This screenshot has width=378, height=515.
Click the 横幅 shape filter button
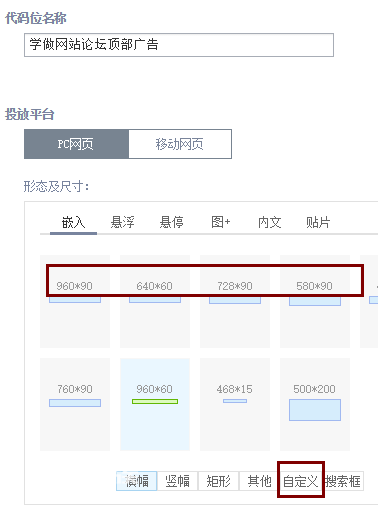pyautogui.click(x=137, y=481)
